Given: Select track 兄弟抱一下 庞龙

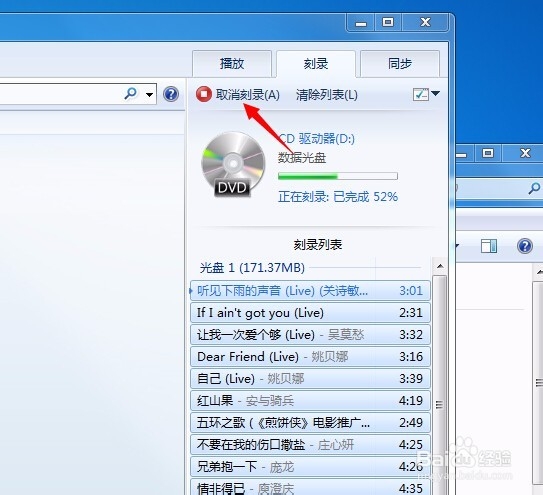Looking at the screenshot, I should (x=310, y=467).
